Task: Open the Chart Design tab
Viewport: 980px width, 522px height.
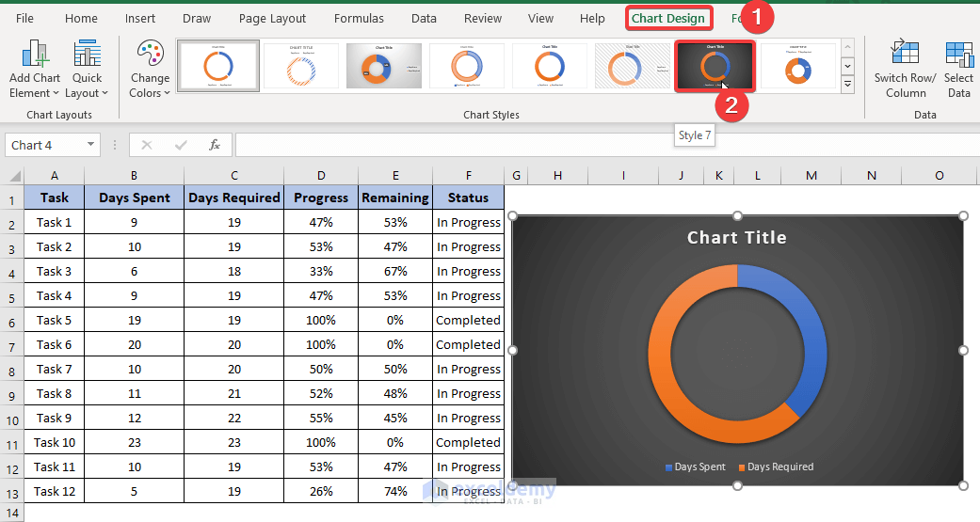Action: (x=668, y=18)
